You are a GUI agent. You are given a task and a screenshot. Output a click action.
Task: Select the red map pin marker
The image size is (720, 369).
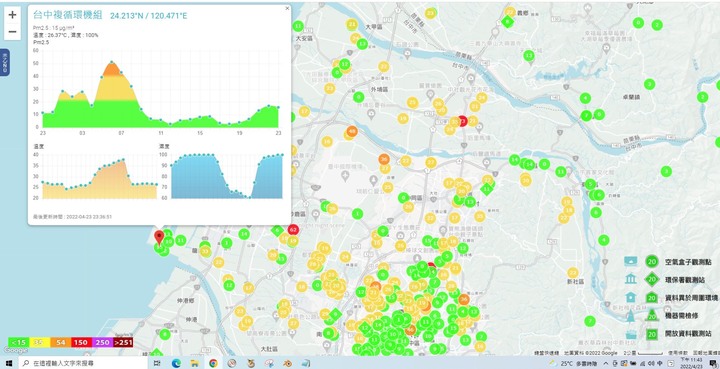point(159,237)
